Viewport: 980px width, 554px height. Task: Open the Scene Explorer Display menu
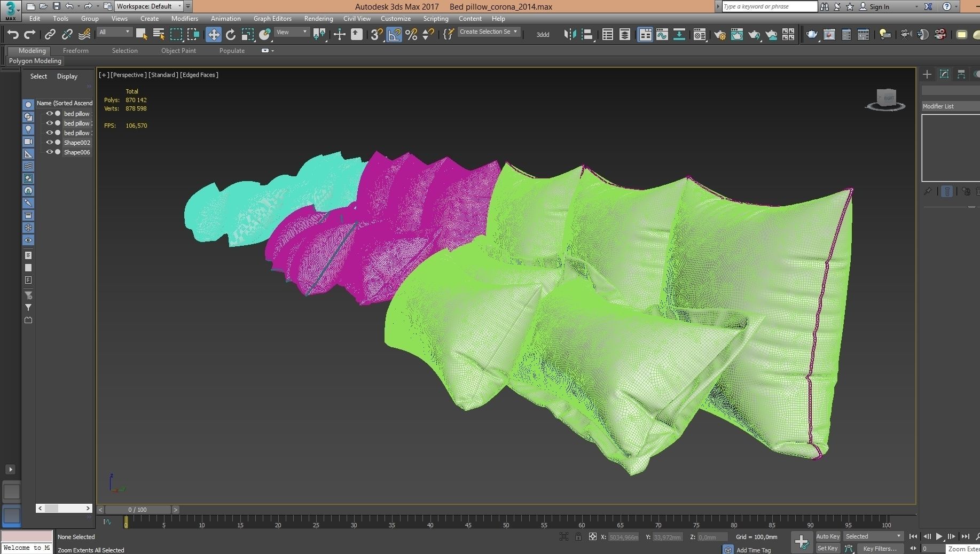[x=67, y=76]
